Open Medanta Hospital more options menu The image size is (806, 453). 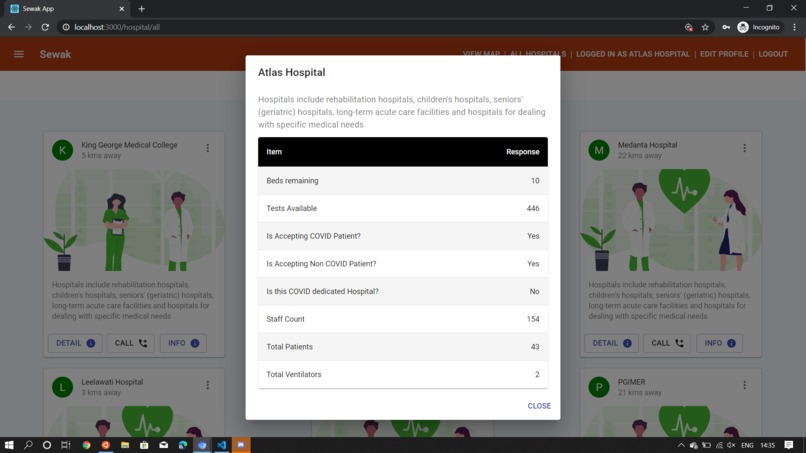(744, 148)
